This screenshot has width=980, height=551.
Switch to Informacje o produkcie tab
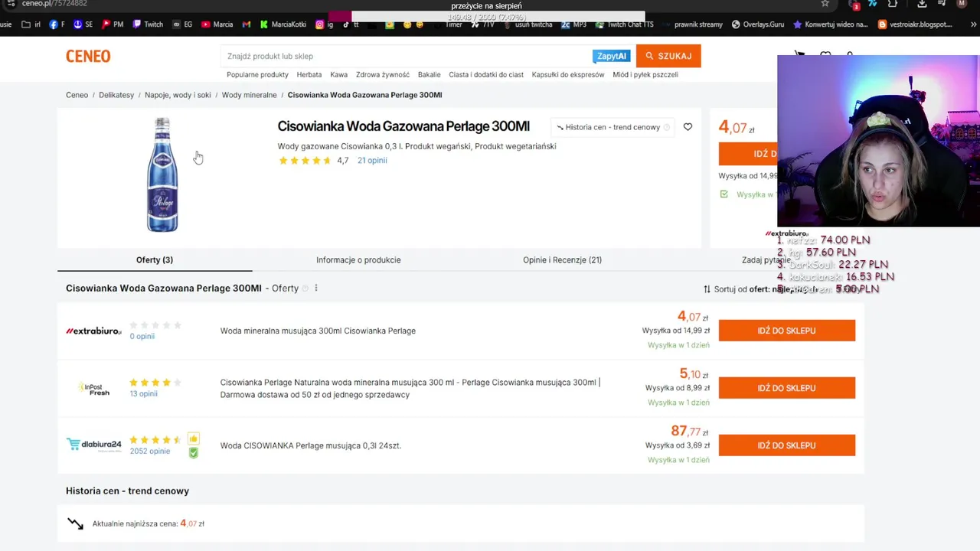click(358, 260)
